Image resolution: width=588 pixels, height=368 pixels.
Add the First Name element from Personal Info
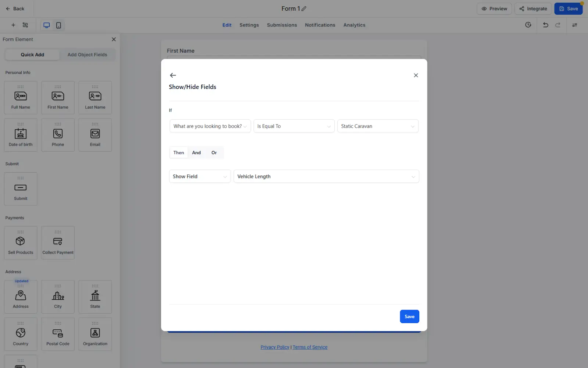click(58, 98)
